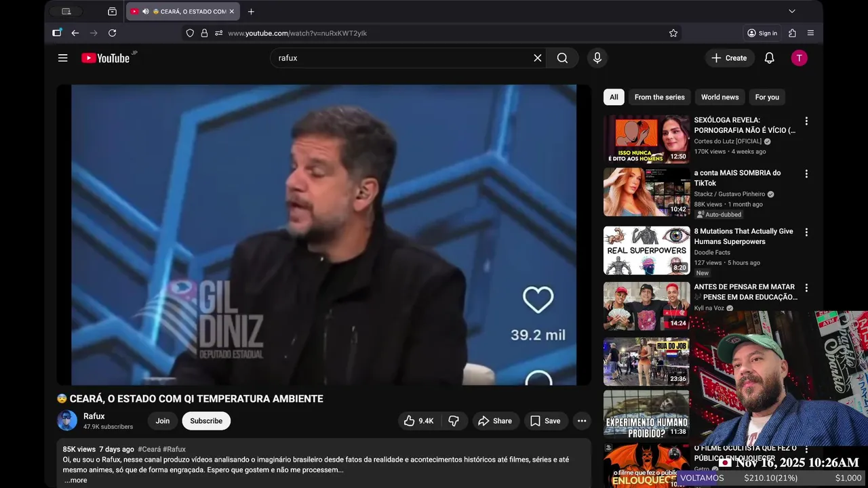
Task: Select the All filter chip
Action: tap(614, 98)
